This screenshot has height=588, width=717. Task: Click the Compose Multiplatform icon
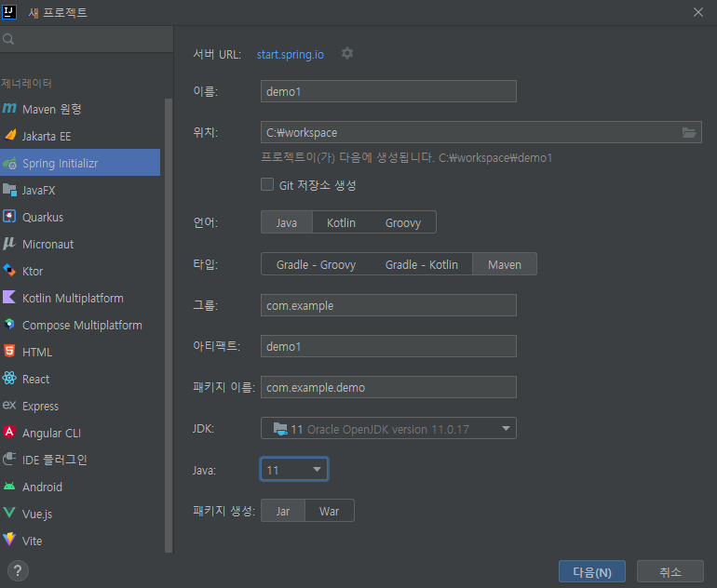pyautogui.click(x=9, y=324)
